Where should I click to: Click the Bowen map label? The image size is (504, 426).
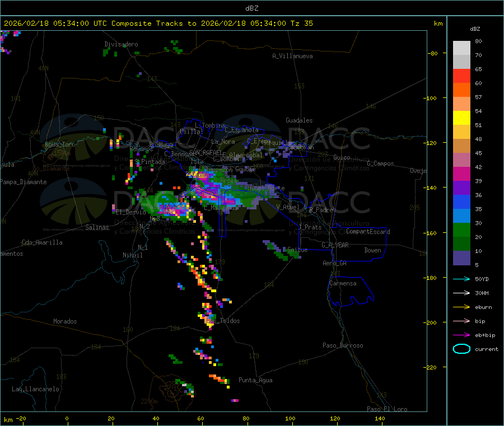tap(372, 250)
